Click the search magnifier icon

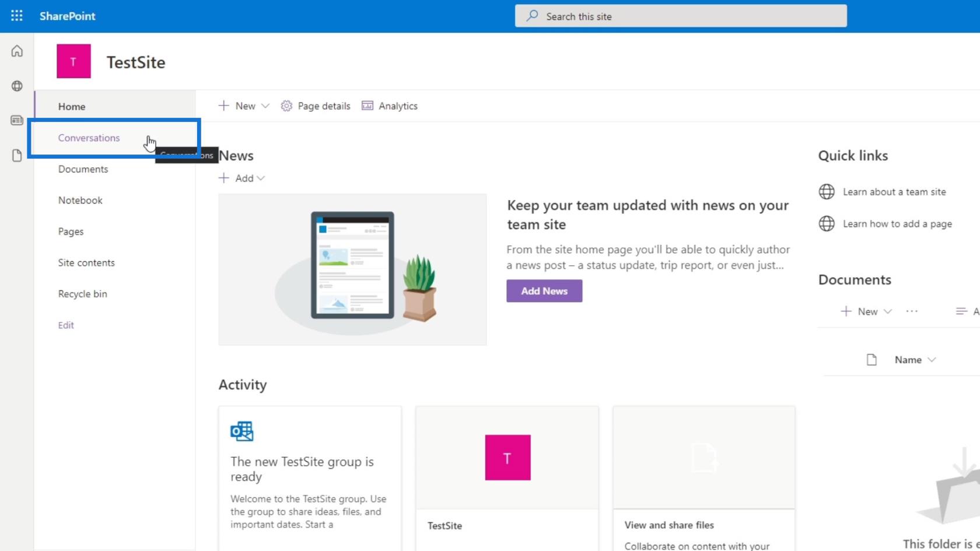point(532,16)
